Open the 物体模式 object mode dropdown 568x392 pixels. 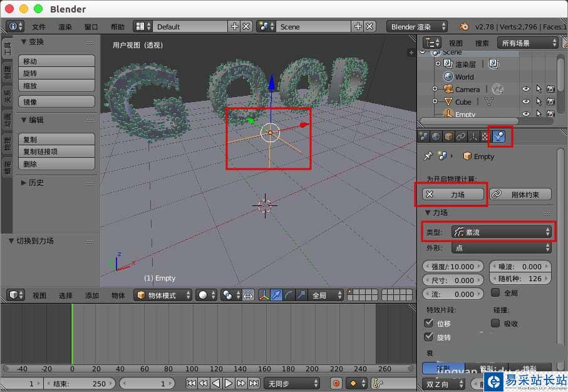coord(162,296)
